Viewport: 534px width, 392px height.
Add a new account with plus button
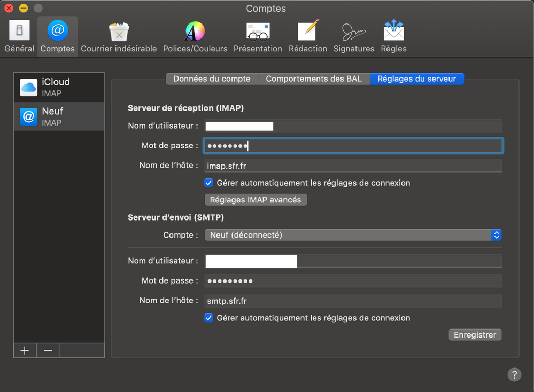click(x=25, y=350)
